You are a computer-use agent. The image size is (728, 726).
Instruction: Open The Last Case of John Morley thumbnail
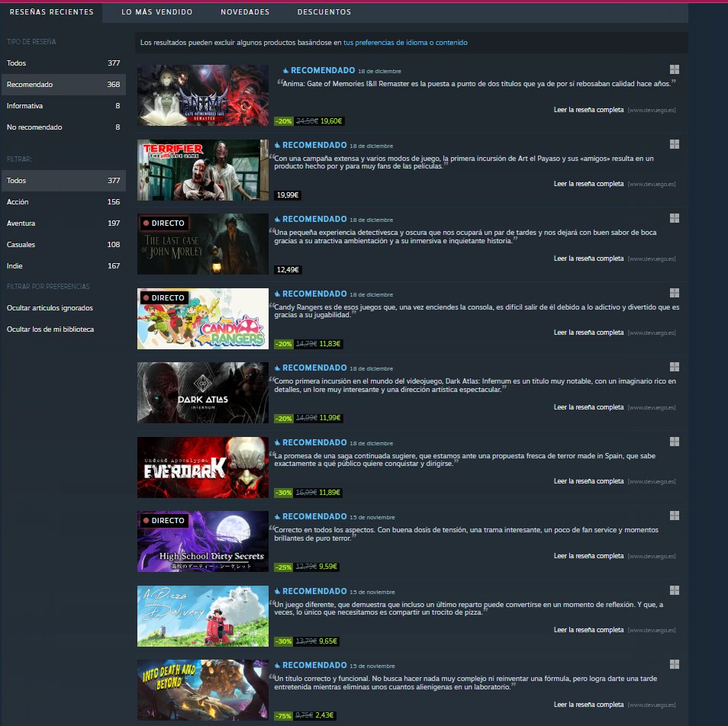click(x=203, y=244)
